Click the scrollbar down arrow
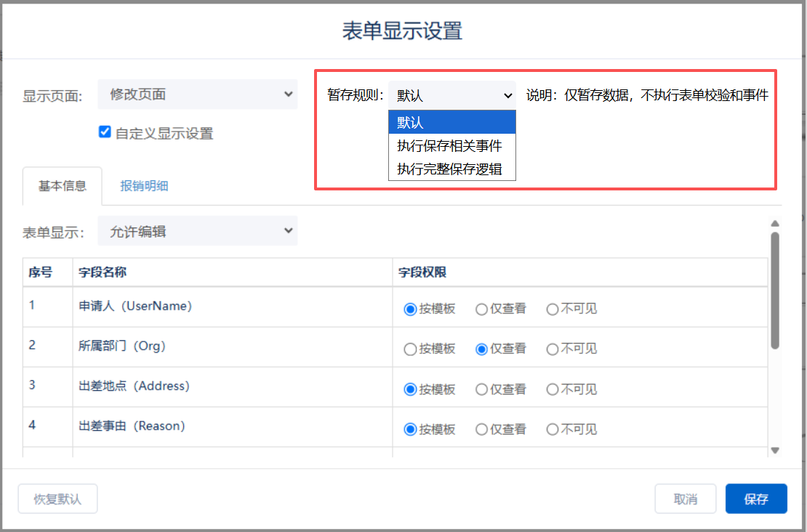Viewport: 807px width, 532px height. pyautogui.click(x=775, y=451)
